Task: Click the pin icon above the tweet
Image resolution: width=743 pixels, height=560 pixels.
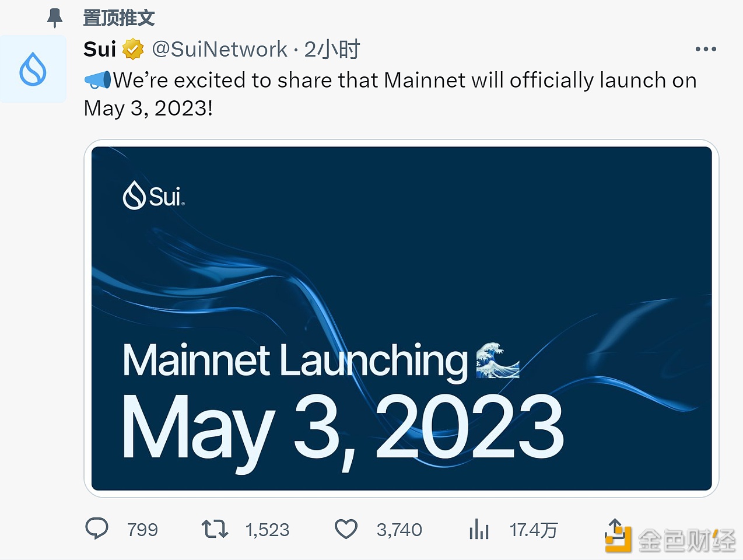Action: click(x=55, y=18)
